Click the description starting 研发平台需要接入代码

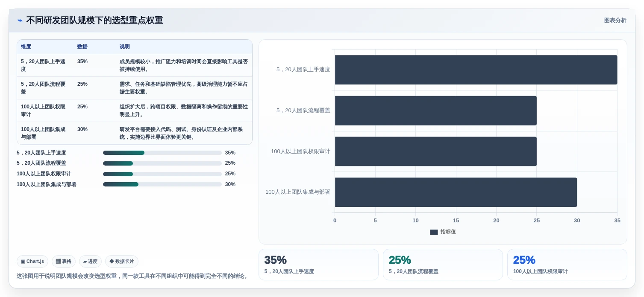coord(182,133)
